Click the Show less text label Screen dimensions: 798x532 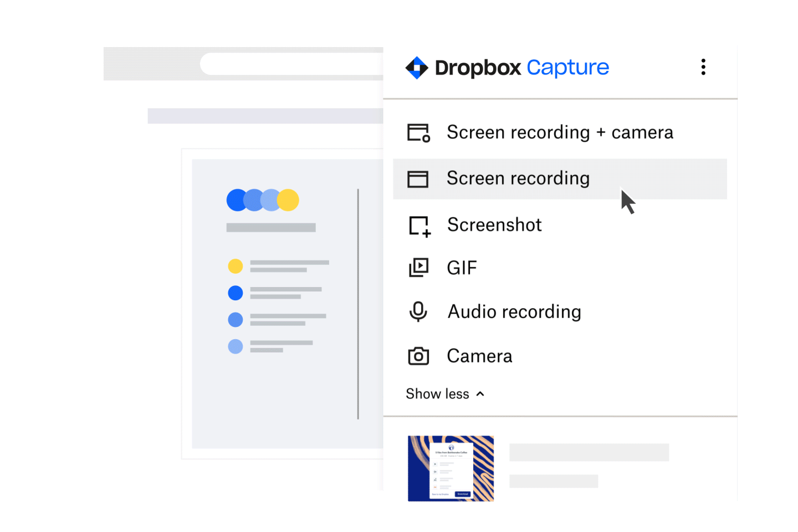tap(437, 393)
